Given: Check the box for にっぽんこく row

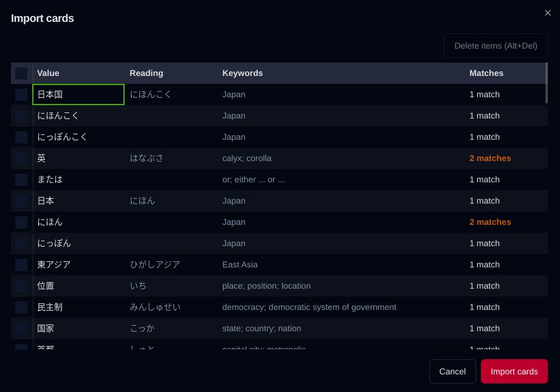Looking at the screenshot, I should click(21, 137).
